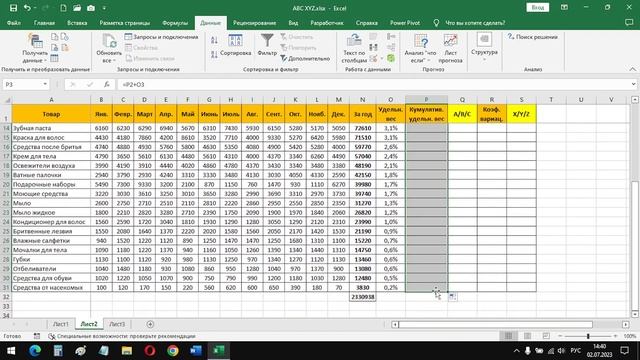
Task: Open the comments icon in title area
Action: point(629,23)
